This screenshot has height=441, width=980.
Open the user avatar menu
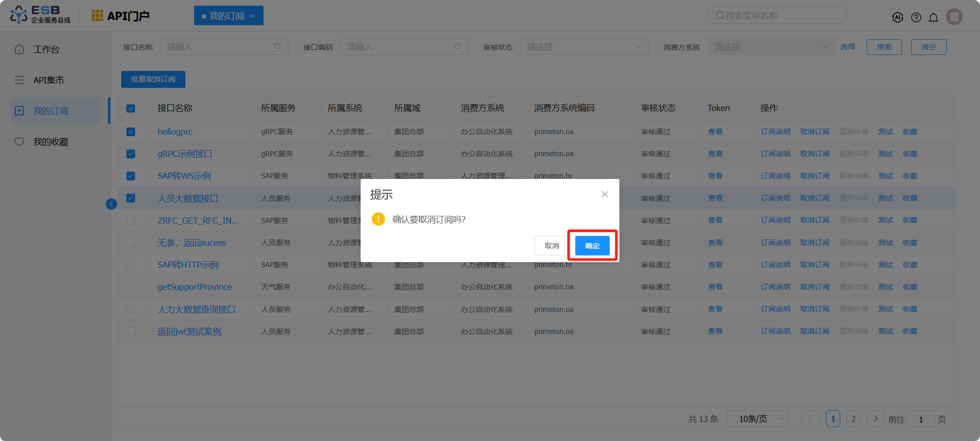pos(954,17)
